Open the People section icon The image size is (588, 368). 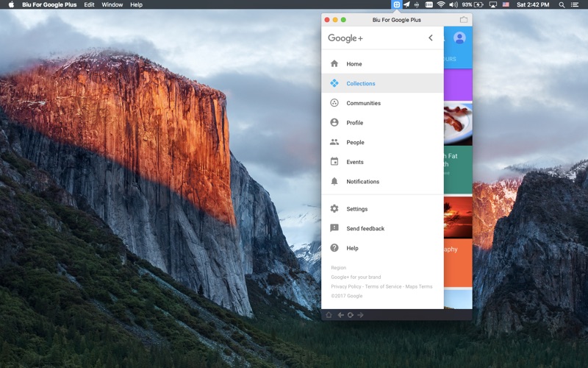(334, 142)
